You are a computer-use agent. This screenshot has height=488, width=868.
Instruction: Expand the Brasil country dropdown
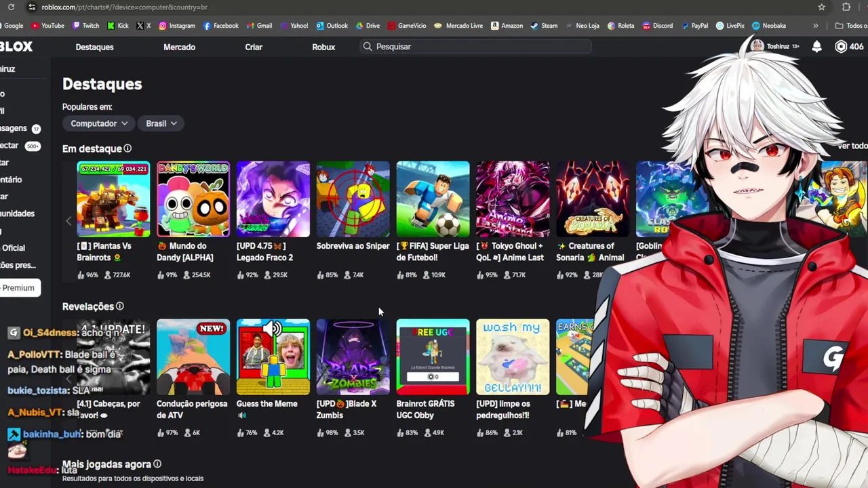(x=161, y=123)
